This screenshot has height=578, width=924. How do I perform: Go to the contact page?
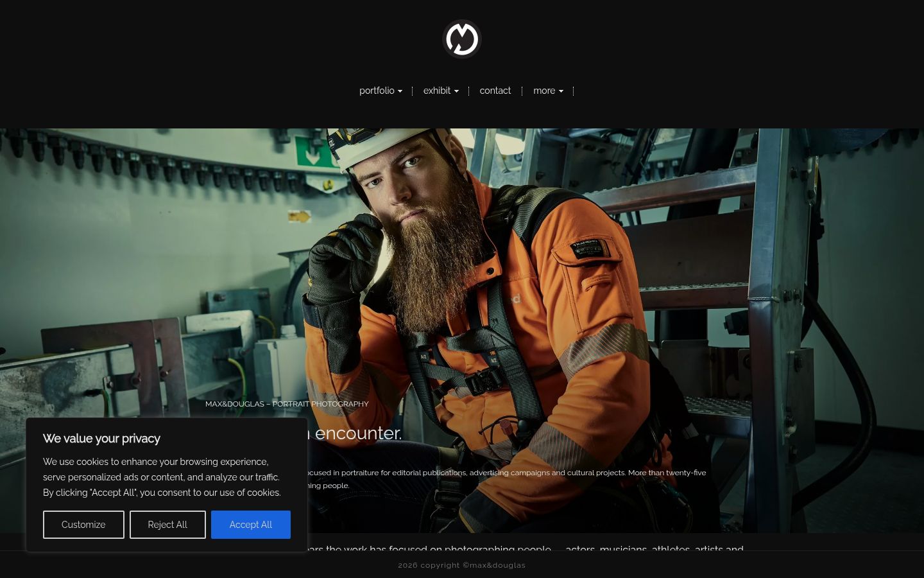(495, 91)
